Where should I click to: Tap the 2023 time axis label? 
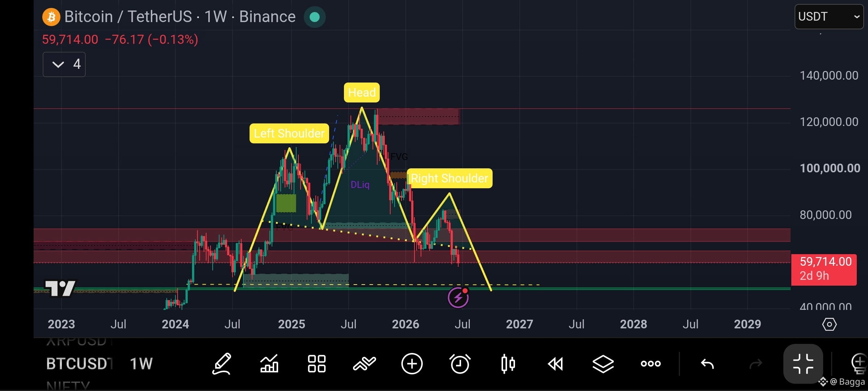[x=61, y=324]
